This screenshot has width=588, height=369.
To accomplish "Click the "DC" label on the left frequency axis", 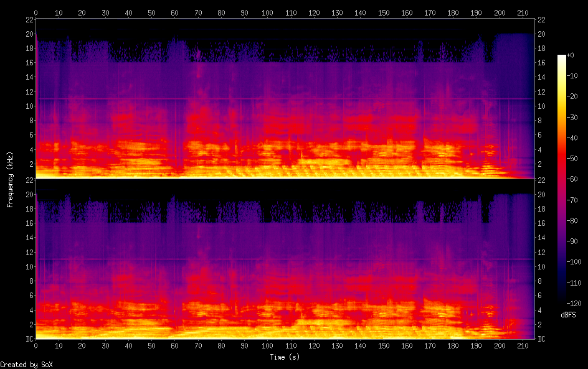I will coord(30,339).
